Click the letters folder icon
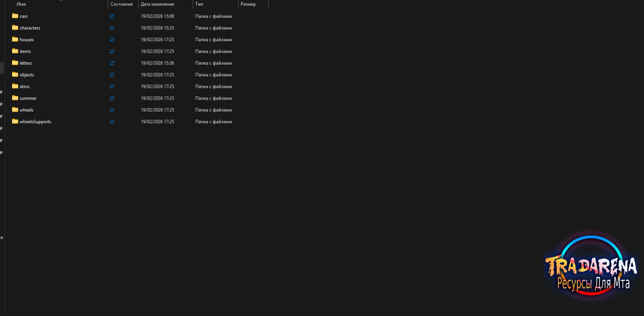This screenshot has height=316, width=644. (x=15, y=63)
